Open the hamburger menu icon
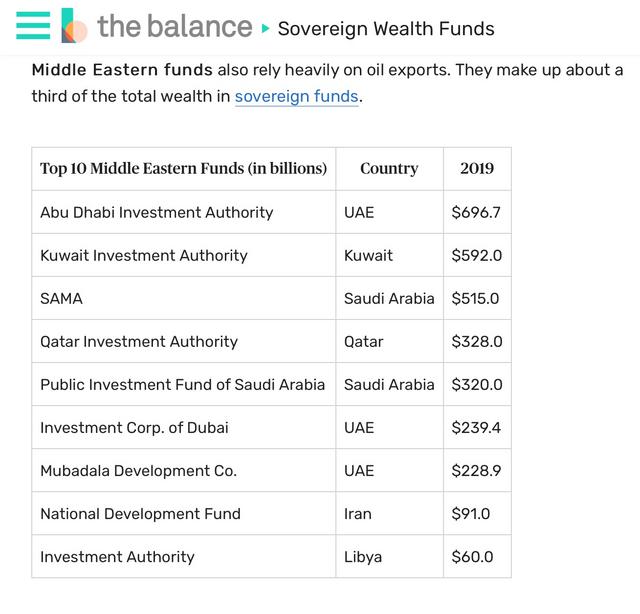The image size is (640, 614). coord(33,26)
